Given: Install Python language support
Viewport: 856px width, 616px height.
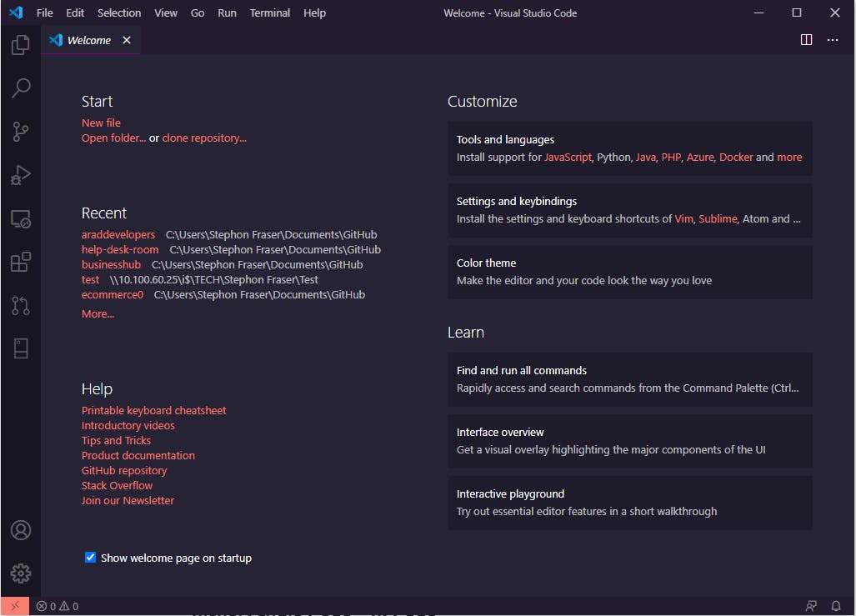Looking at the screenshot, I should (613, 158).
